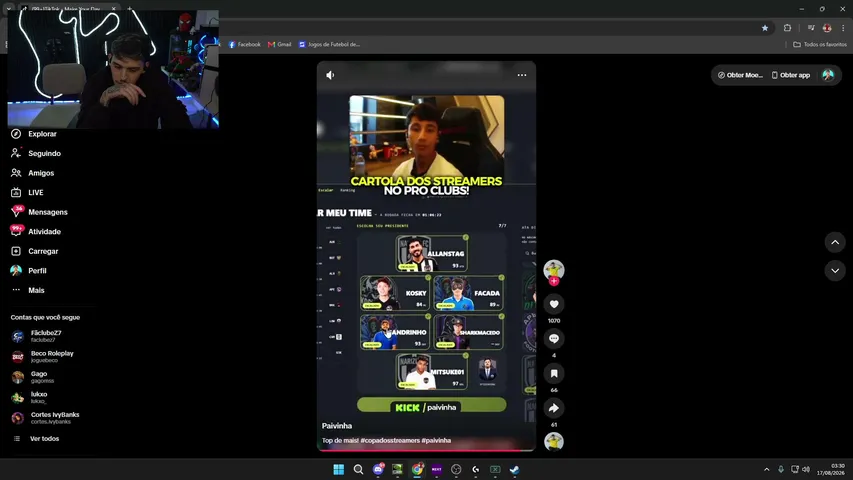Open the Jogos de Futebol bookmark
The height and width of the screenshot is (480, 853).
330,45
